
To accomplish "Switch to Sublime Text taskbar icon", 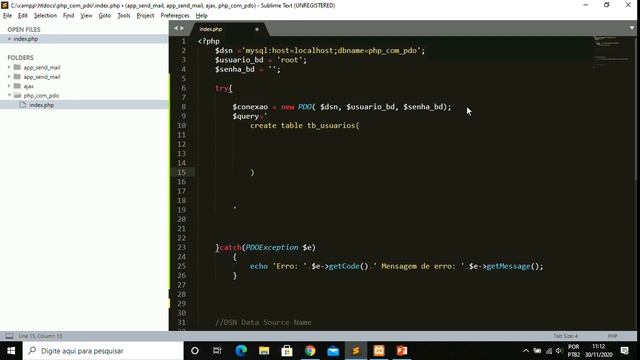I will 356,351.
